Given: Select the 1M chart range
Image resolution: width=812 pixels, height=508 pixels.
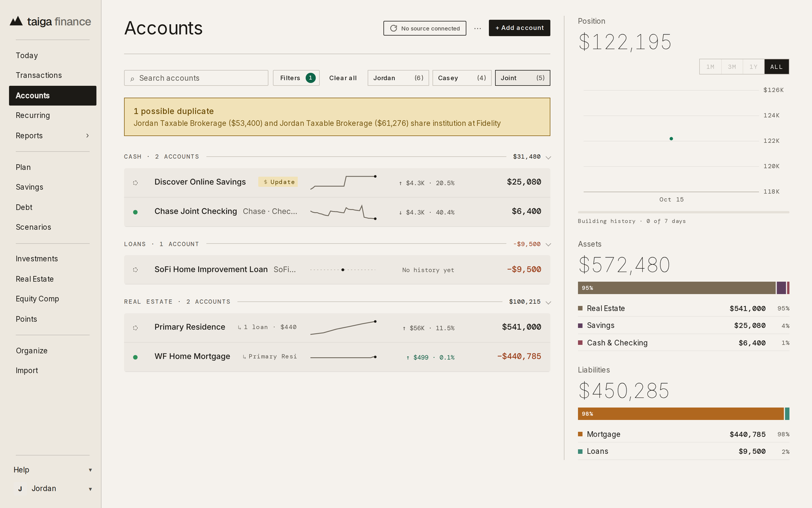Looking at the screenshot, I should 710,67.
